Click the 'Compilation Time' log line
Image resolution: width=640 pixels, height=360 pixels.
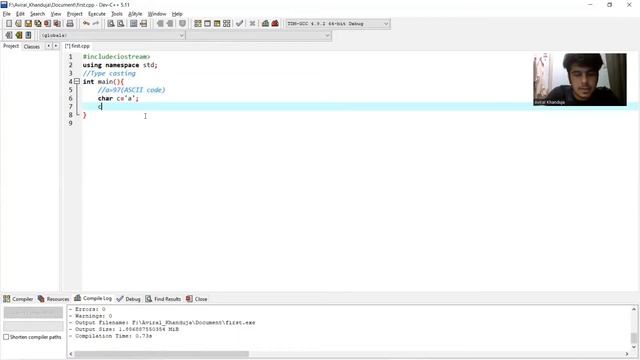point(110,336)
